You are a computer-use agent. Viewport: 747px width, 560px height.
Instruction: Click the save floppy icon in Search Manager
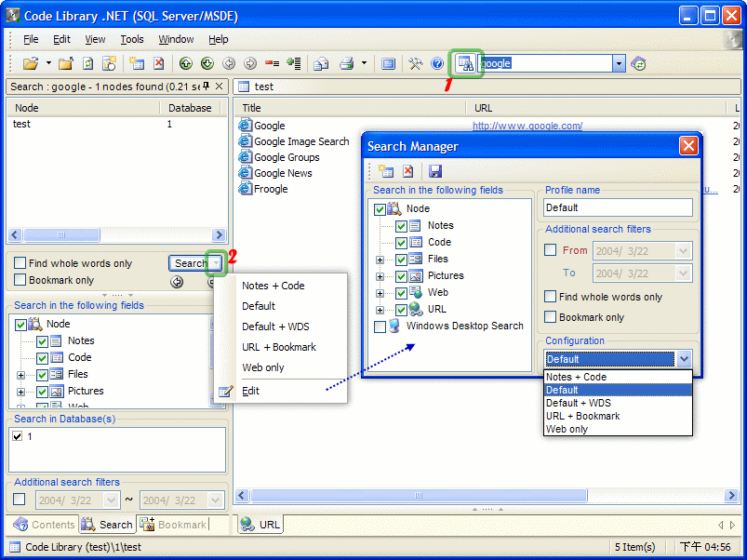pyautogui.click(x=435, y=171)
